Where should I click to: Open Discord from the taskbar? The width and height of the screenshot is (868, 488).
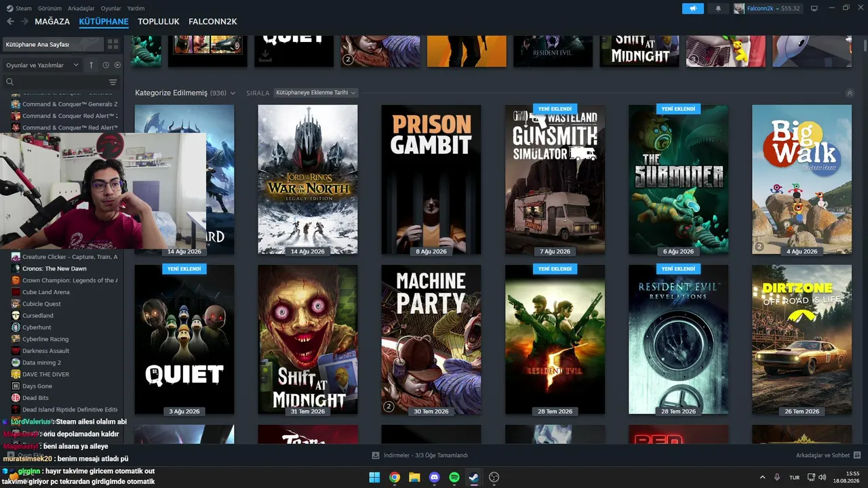click(x=435, y=477)
